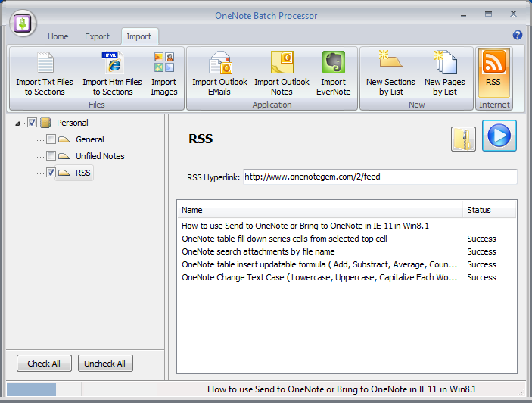The width and height of the screenshot is (532, 403).
Task: Launch the Import EverNote tool
Action: point(333,73)
